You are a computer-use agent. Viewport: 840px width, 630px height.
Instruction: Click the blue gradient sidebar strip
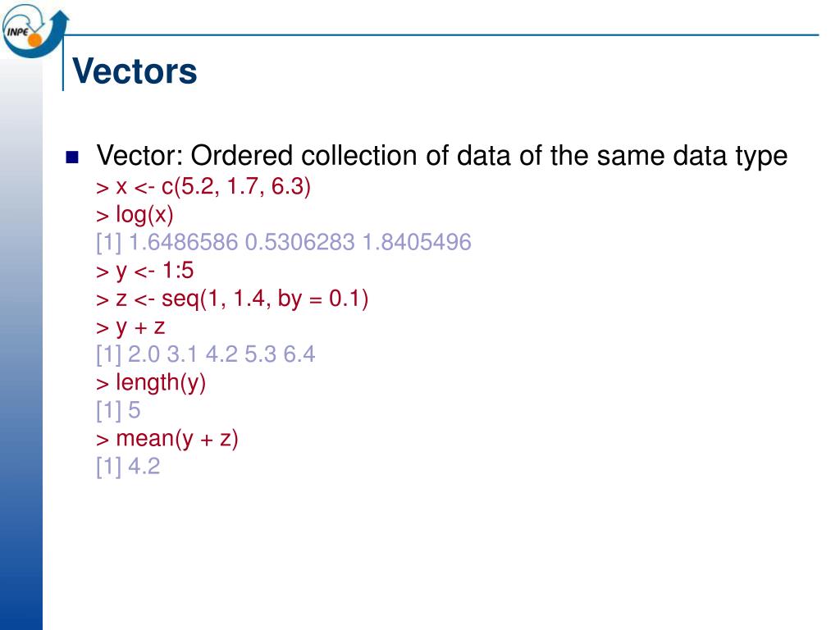[21, 343]
